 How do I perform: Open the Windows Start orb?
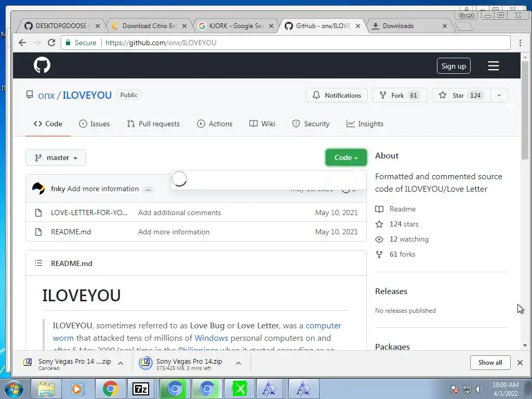tap(14, 389)
